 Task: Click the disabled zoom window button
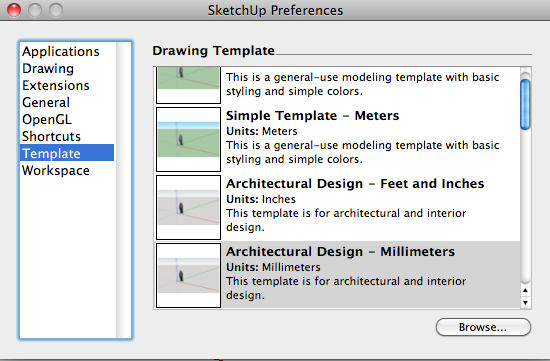point(56,10)
